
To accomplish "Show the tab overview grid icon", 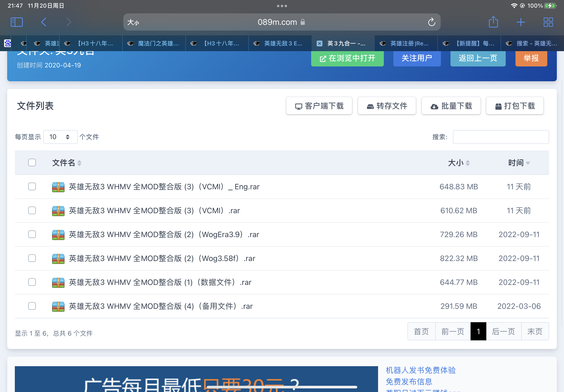I will 548,22.
